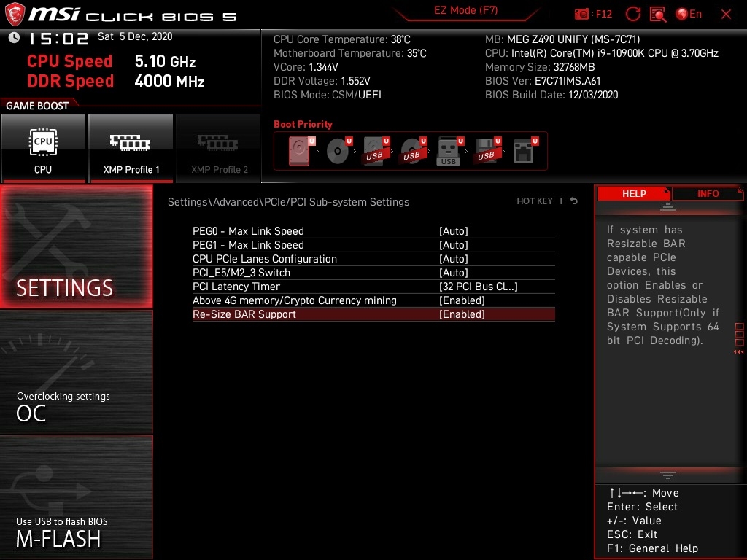Select the USB CD/DVD boot icon
747x560 pixels.
click(413, 151)
